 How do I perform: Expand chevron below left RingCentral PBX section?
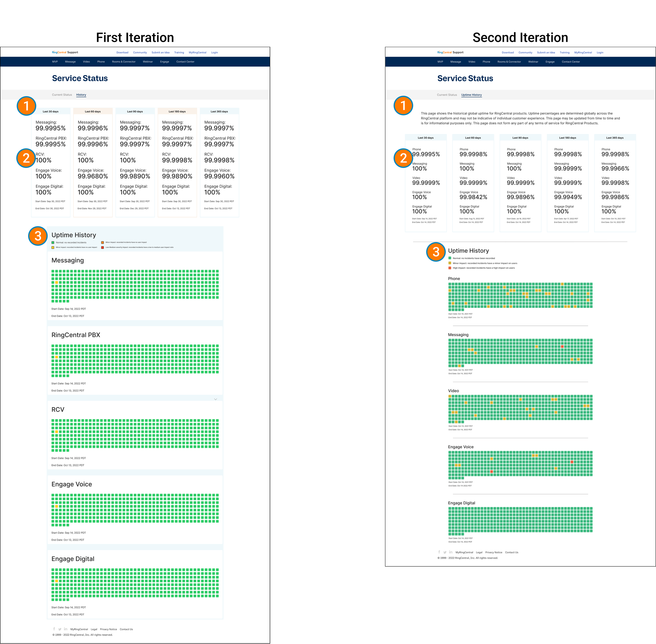pos(215,399)
